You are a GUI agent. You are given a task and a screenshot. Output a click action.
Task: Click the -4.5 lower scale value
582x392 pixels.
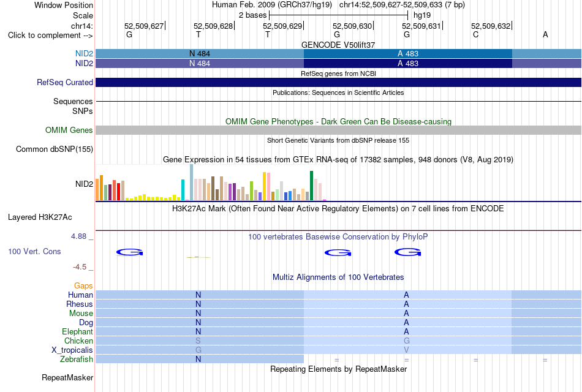click(x=80, y=267)
